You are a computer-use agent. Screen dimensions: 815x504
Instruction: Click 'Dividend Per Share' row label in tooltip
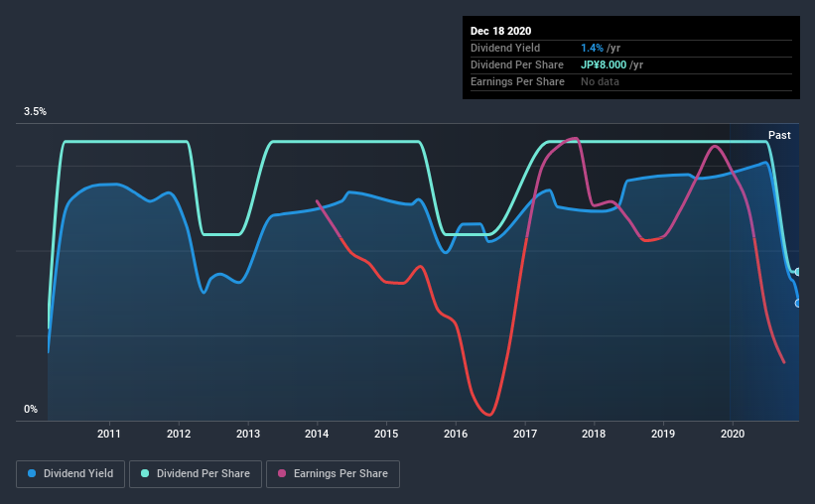click(x=516, y=64)
